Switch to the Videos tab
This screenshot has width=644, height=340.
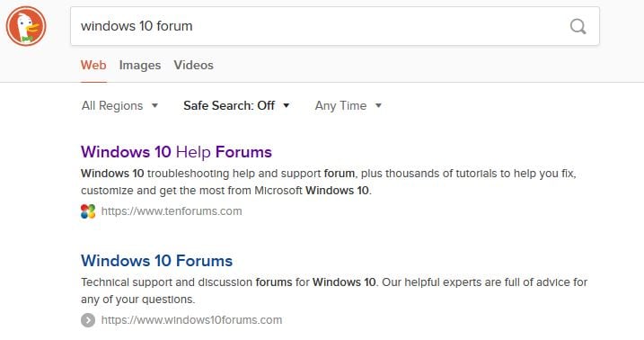pyautogui.click(x=193, y=65)
